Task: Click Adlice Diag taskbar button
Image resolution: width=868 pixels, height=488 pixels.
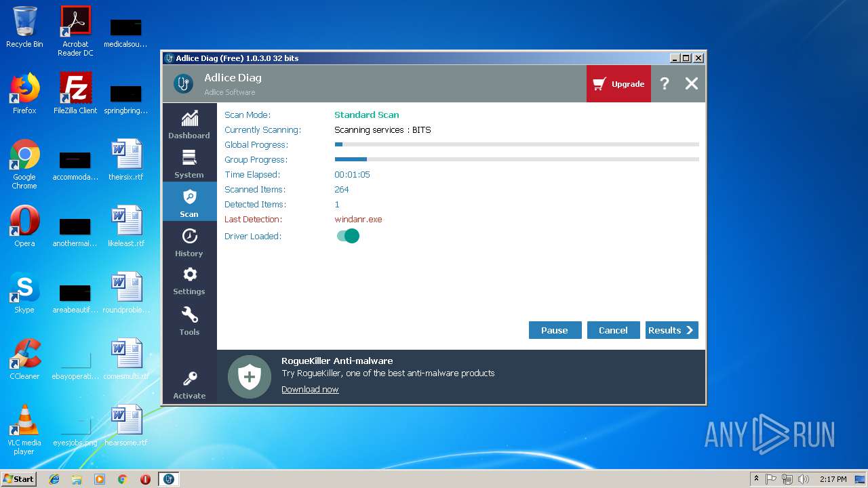Action: point(169,479)
